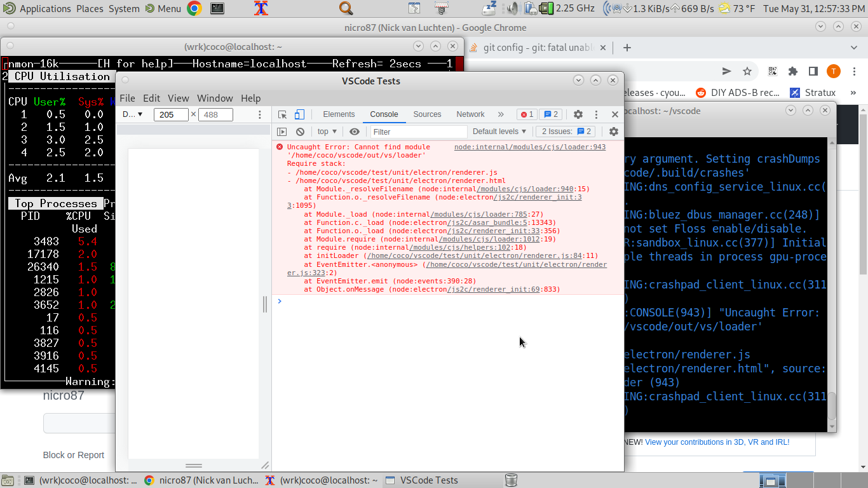
Task: Click the red X launcher in top panel
Action: point(261,8)
